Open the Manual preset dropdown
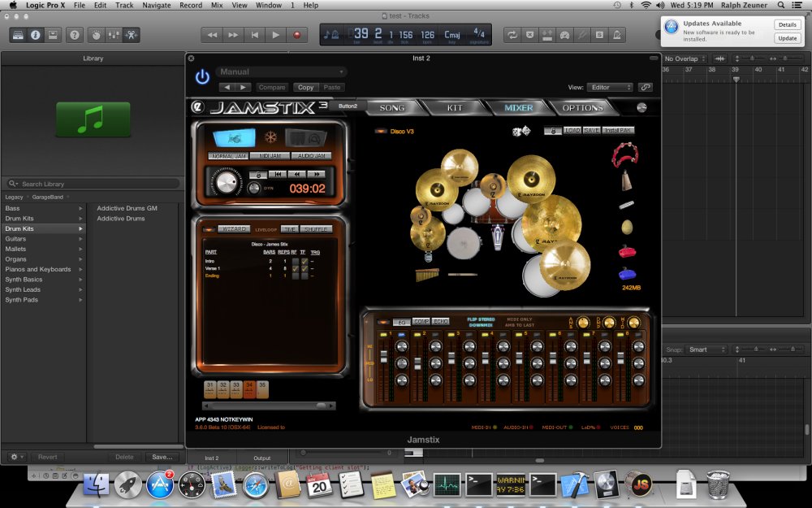The height and width of the screenshot is (508, 812). click(281, 72)
